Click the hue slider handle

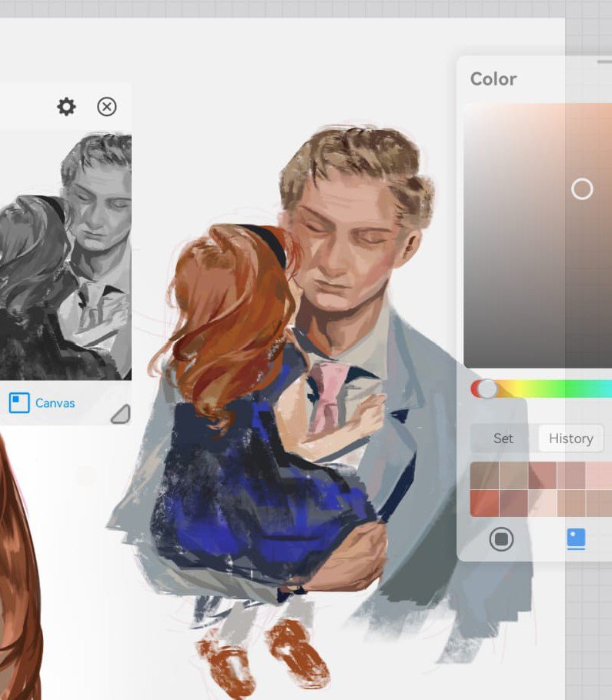(x=487, y=388)
